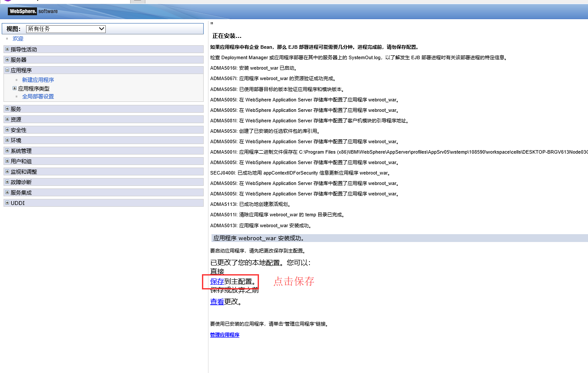Viewport: 588px width, 373px height.
Task: Select the ADMA5053I library reference message
Action: pyautogui.click(x=265, y=131)
